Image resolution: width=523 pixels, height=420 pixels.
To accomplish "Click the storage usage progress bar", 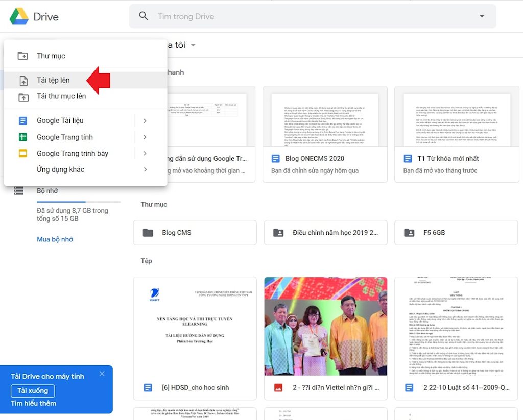I will (79, 202).
